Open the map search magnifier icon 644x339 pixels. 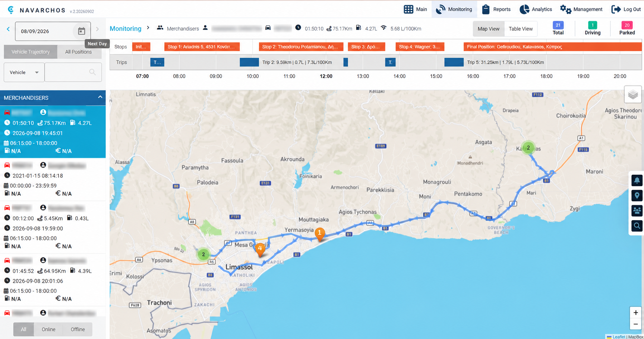coord(637,226)
